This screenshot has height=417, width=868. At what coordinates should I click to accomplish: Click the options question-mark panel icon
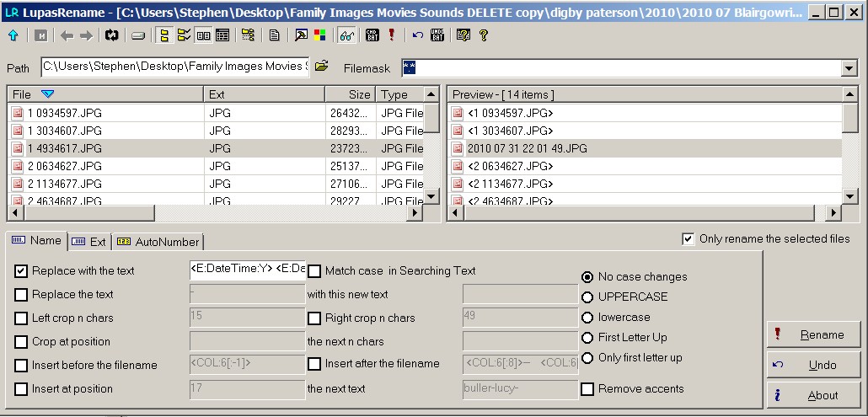(x=463, y=36)
